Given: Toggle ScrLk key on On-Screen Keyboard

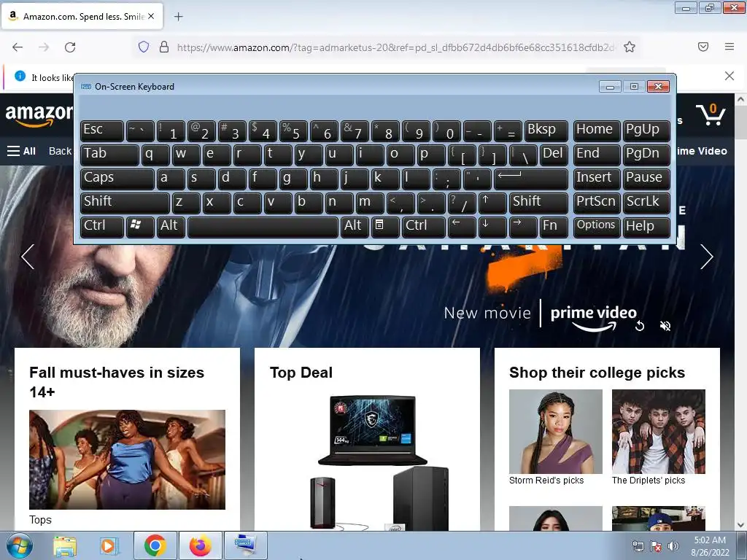Looking at the screenshot, I should click(x=646, y=203).
